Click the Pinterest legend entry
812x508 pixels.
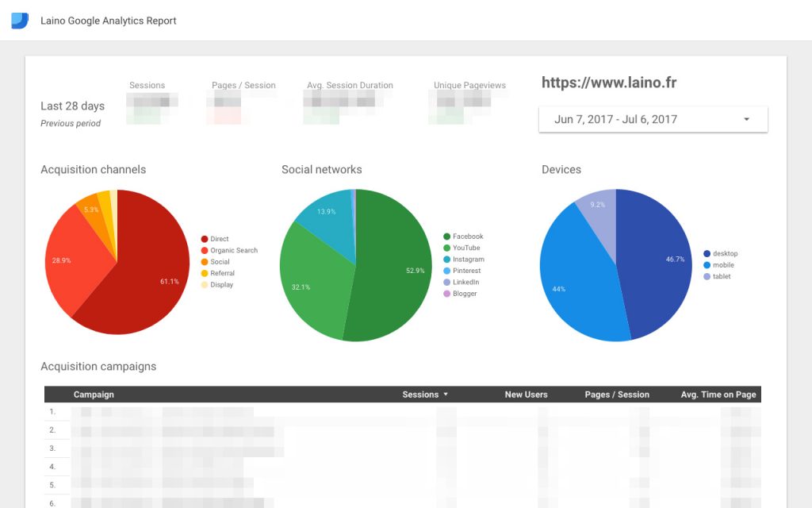462,271
